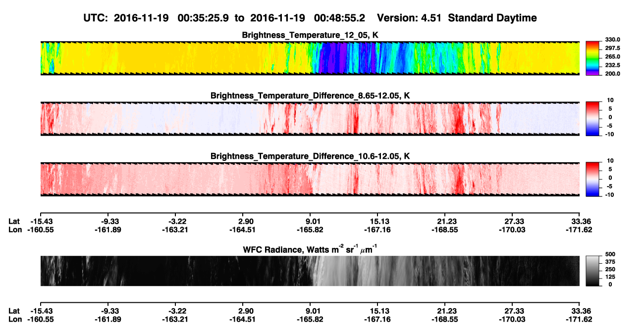The height and width of the screenshot is (330, 644).
Task: Click the 'Lat' label under the WFC Radiance panel
Action: coord(14,311)
